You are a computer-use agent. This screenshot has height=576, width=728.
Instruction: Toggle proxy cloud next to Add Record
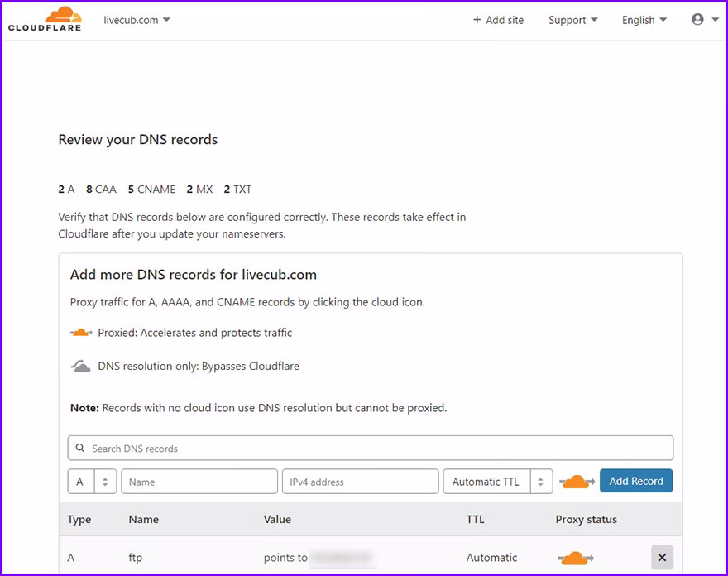tap(576, 482)
